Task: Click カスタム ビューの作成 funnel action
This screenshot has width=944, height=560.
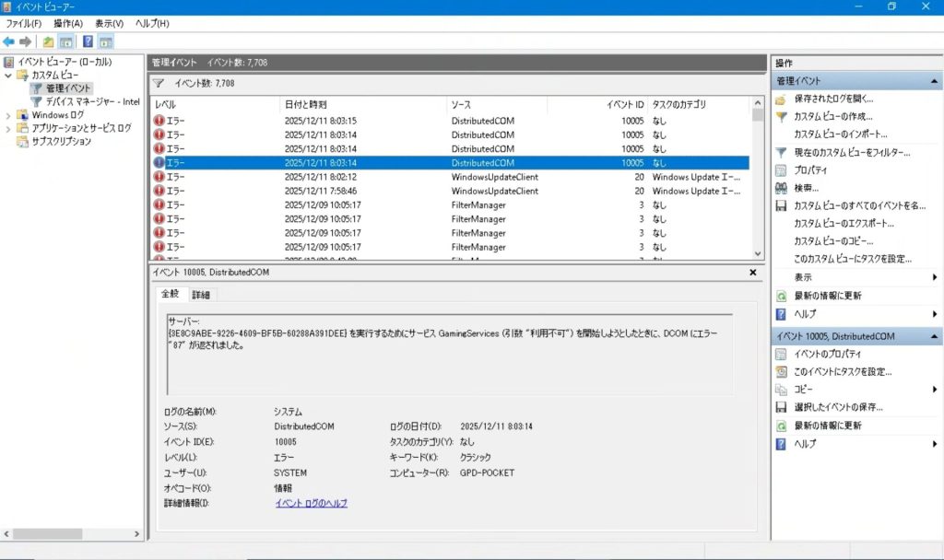Action: [832, 116]
